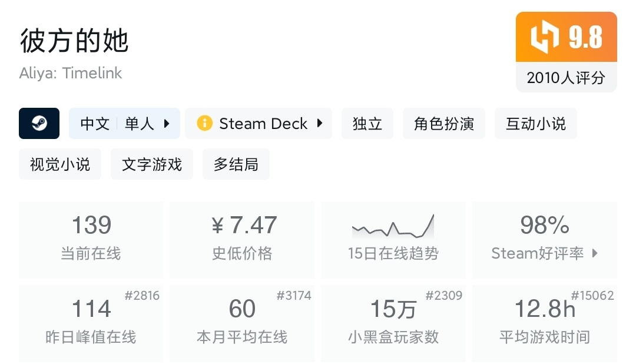Image resolution: width=636 pixels, height=364 pixels.
Task: Expand the 中文 单人 language dropdown arrow
Action: tap(167, 123)
